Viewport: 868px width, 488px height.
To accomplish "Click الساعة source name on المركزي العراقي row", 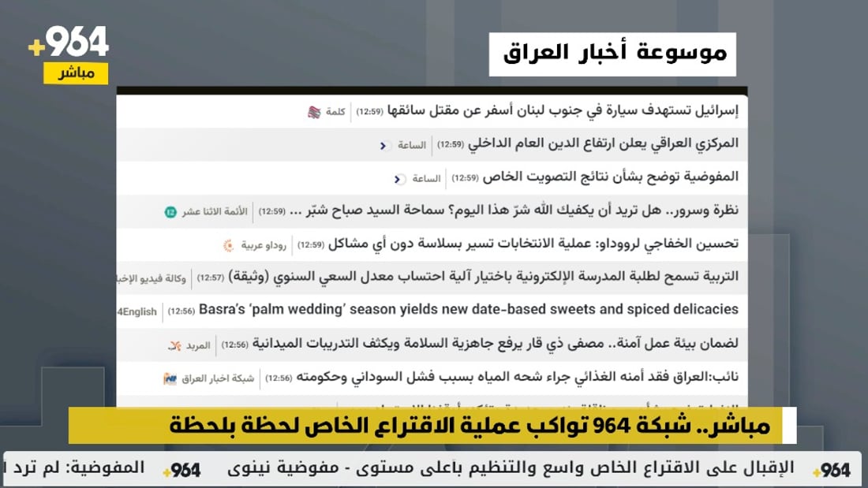I will pyautogui.click(x=412, y=146).
